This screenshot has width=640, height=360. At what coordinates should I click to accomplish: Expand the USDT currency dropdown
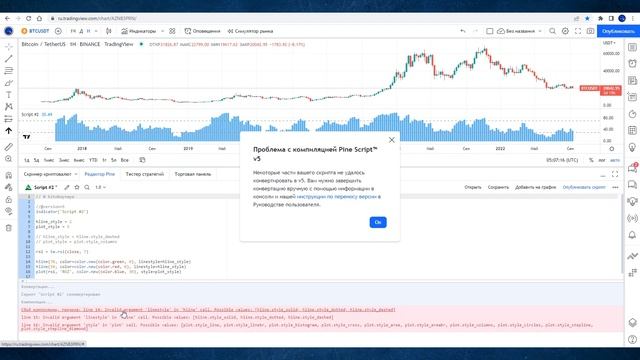click(x=609, y=43)
